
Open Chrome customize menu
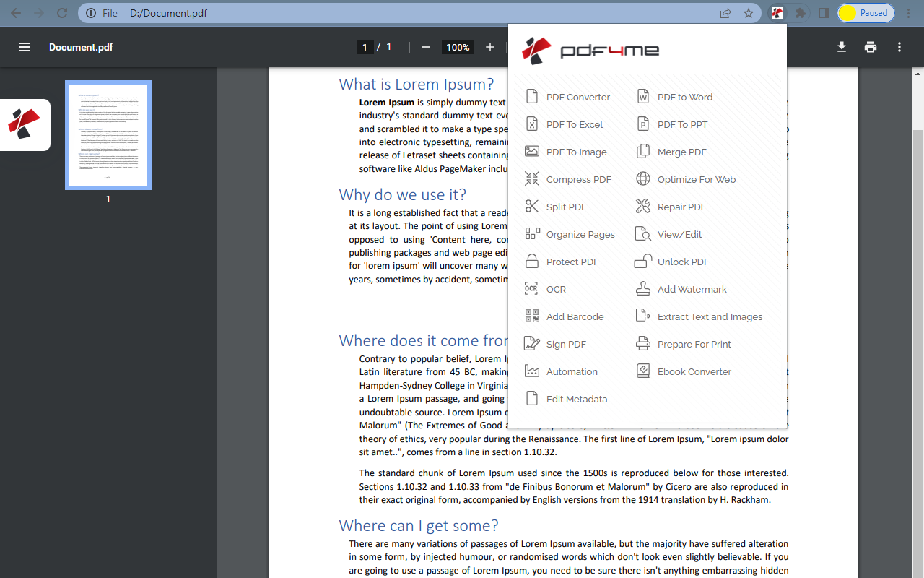[x=909, y=13]
